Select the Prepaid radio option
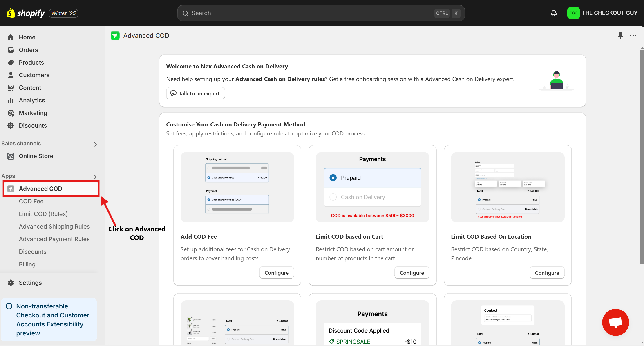 click(333, 178)
